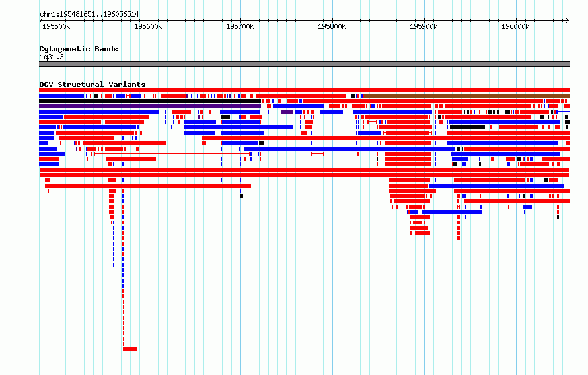588x375 pixels.
Task: Select the Cytogenetic Bands track title
Action: point(79,49)
